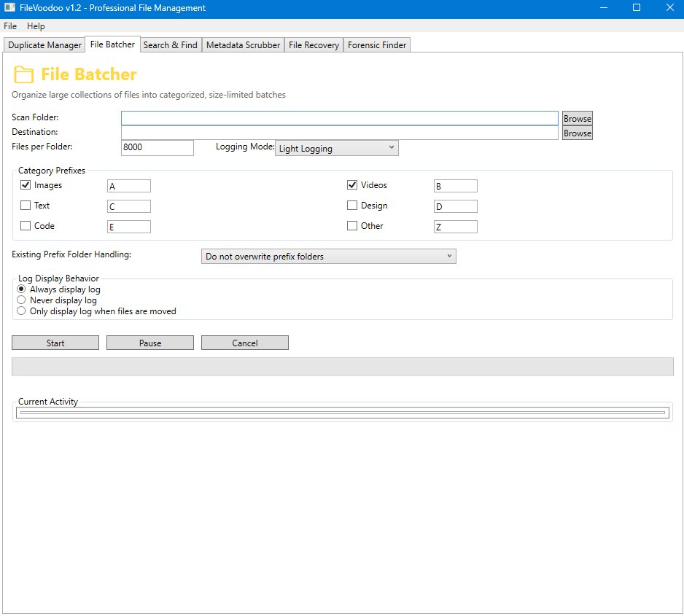Click the FileVoodoo title bar icon
The height and width of the screenshot is (616, 684).
click(9, 8)
